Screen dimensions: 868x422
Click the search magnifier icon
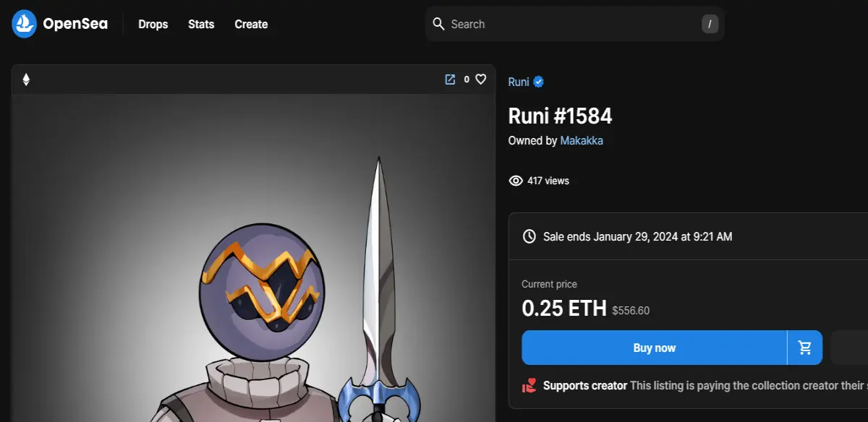[x=438, y=24]
